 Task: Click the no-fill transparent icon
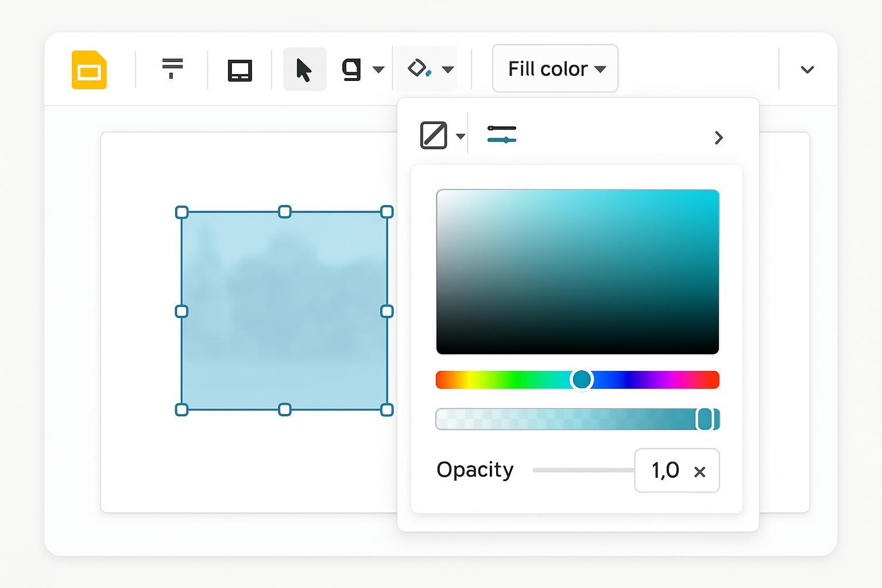click(x=434, y=136)
